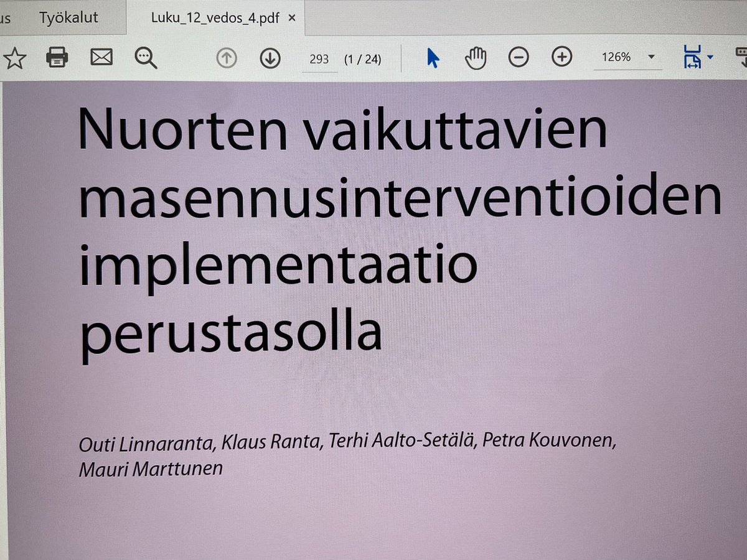Click the page count text (1 / 24)

point(363,59)
